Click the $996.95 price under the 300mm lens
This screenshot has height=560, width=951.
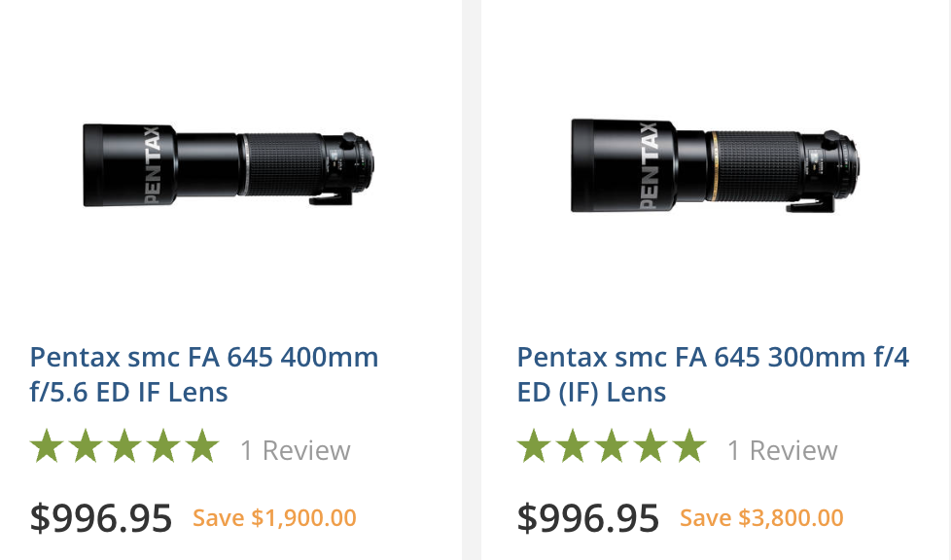pos(587,518)
